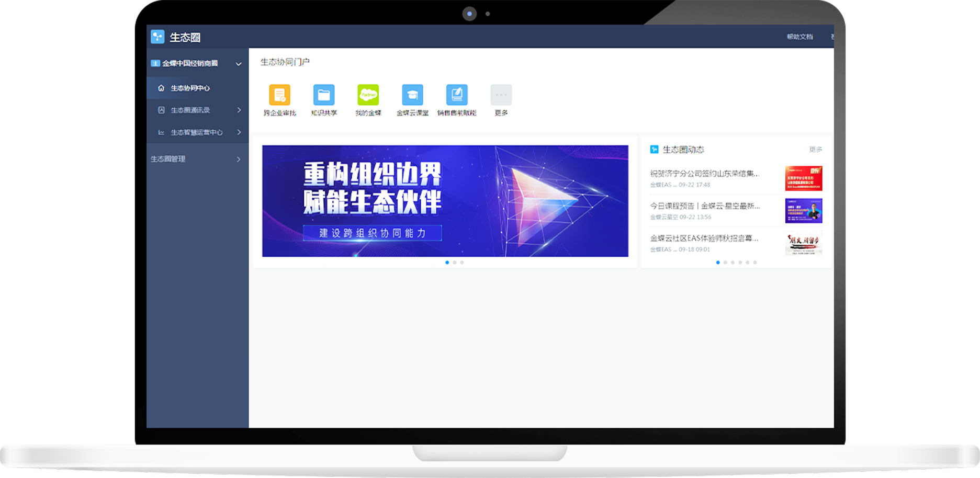Expand the 生态智慧运营中心 submenu arrow
980x478 pixels.
point(239,132)
